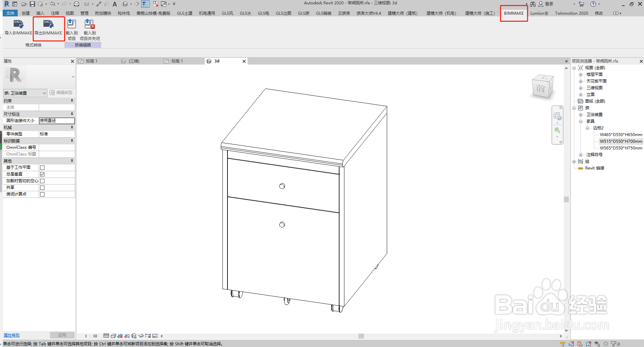
Task: Click the Export BIMMAKE (导出BIMMAKE) icon
Action: [48, 24]
